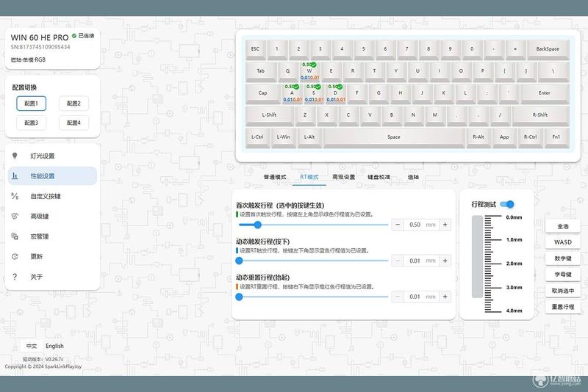This screenshot has height=392, width=588.
Task: Select the R-Alt key on keyboard layout
Action: point(478,137)
